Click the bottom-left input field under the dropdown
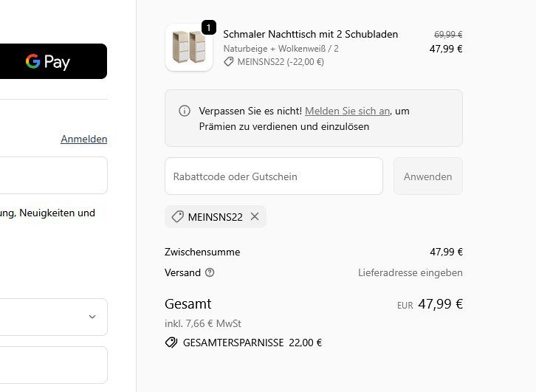 52,365
